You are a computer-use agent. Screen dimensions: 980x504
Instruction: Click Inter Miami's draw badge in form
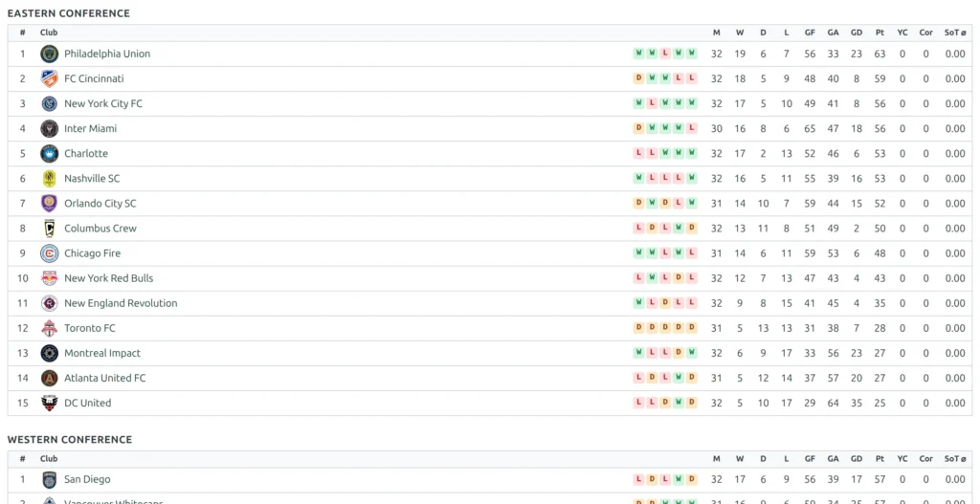[x=638, y=129]
